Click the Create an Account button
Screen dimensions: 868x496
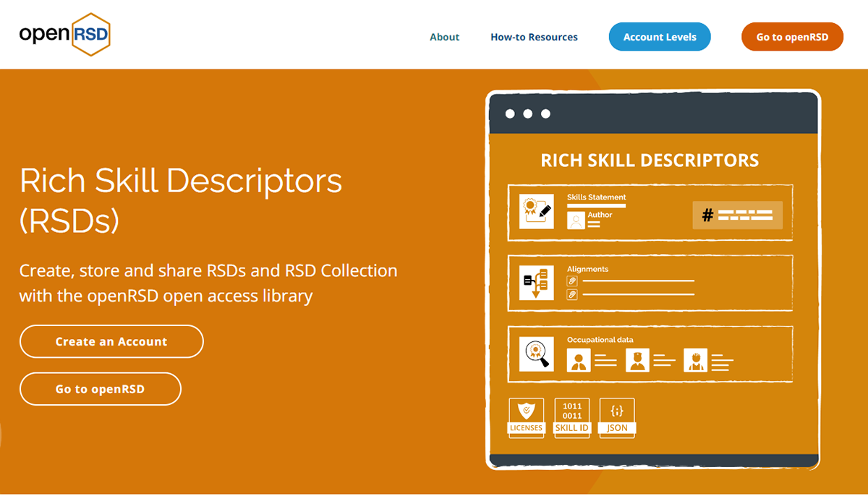tap(111, 341)
